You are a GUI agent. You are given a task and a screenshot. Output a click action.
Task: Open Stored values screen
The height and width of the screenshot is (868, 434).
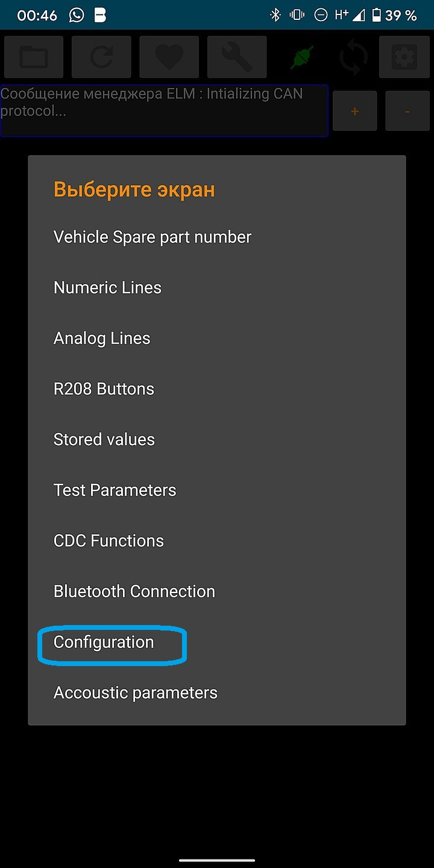[x=104, y=439]
